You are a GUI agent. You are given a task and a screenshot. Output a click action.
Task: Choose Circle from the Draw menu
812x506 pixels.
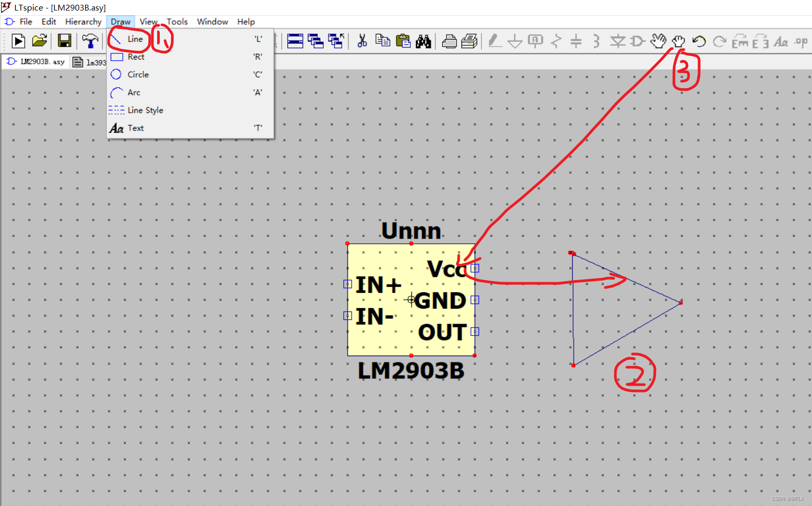[190, 74]
